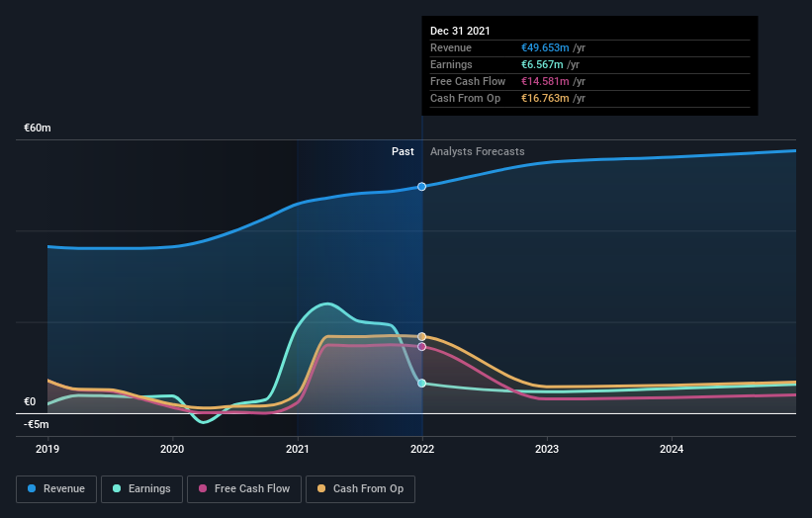This screenshot has width=812, height=518.
Task: Click the €14.581m free cash flow value
Action: pos(545,81)
